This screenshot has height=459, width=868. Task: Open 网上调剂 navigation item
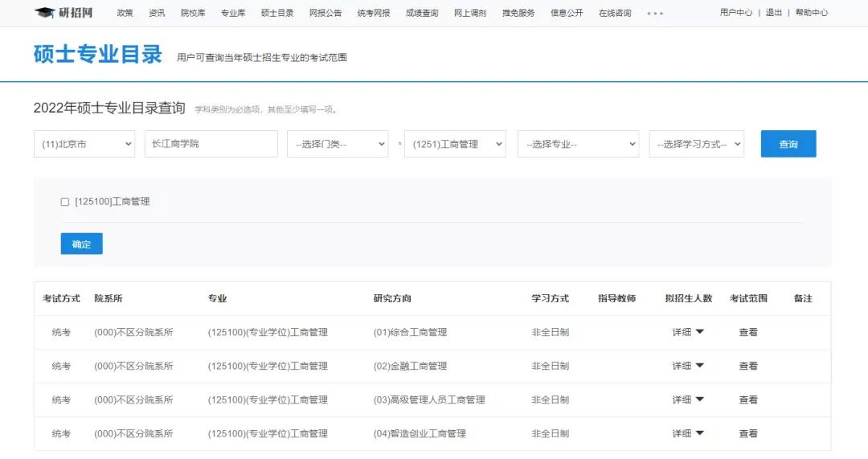pyautogui.click(x=470, y=13)
